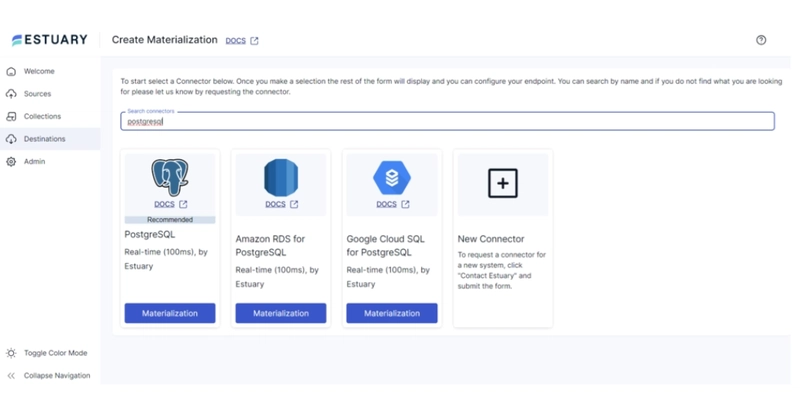800x395 pixels.
Task: Click the PostgreSQL elephant logo
Action: (170, 178)
